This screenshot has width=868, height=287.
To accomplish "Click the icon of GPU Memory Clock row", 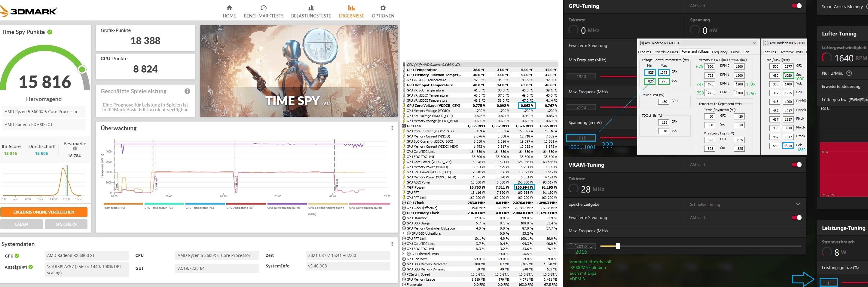I will (x=404, y=213).
